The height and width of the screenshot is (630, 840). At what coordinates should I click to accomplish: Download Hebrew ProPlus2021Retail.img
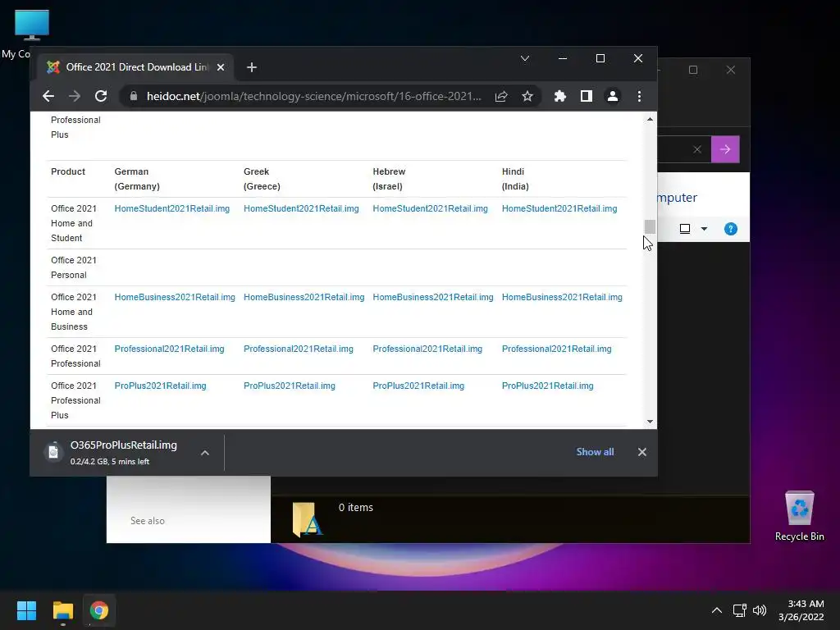[418, 386]
